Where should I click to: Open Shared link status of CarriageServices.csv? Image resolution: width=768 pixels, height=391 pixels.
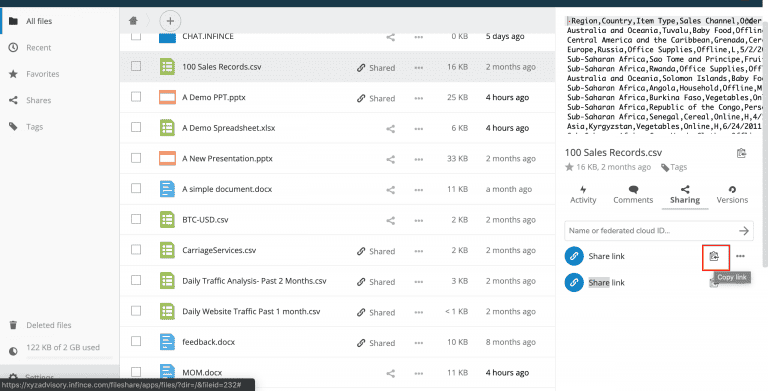click(x=376, y=251)
